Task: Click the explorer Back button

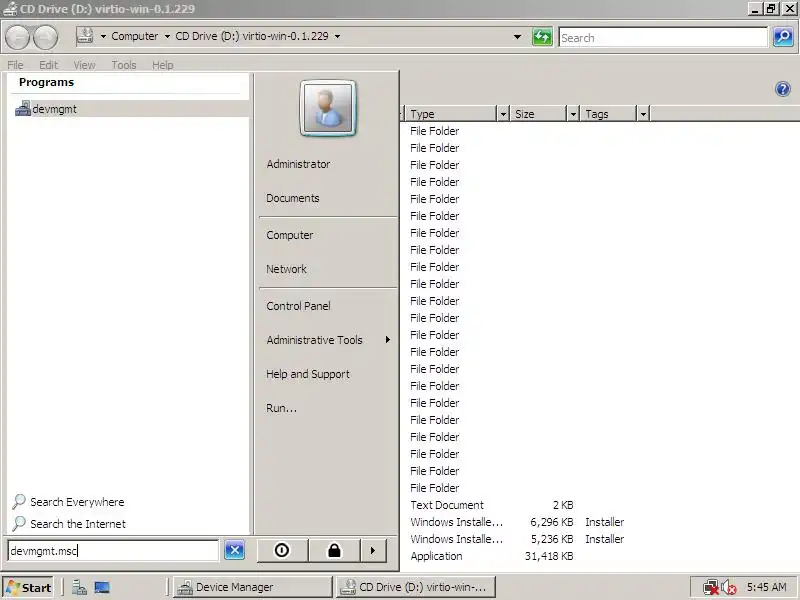Action: [17, 37]
